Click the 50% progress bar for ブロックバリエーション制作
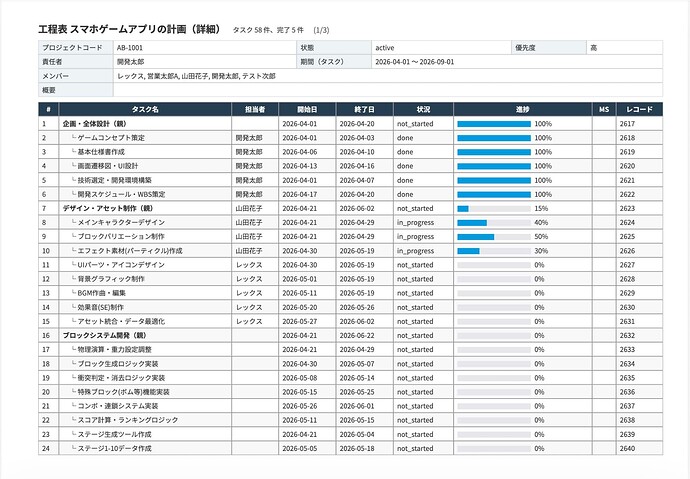The image size is (690, 479). click(494, 237)
